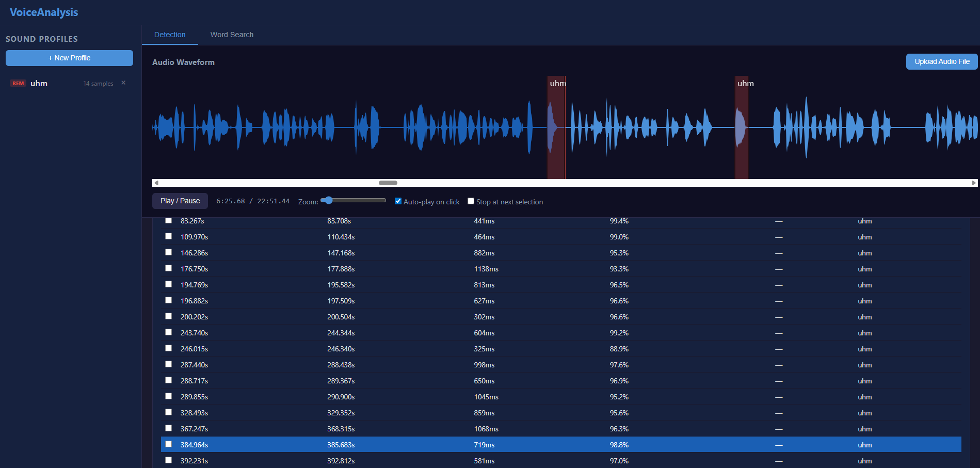Screen dimensions: 980x468
Task: Select the uhm sound profile
Action: (68, 83)
